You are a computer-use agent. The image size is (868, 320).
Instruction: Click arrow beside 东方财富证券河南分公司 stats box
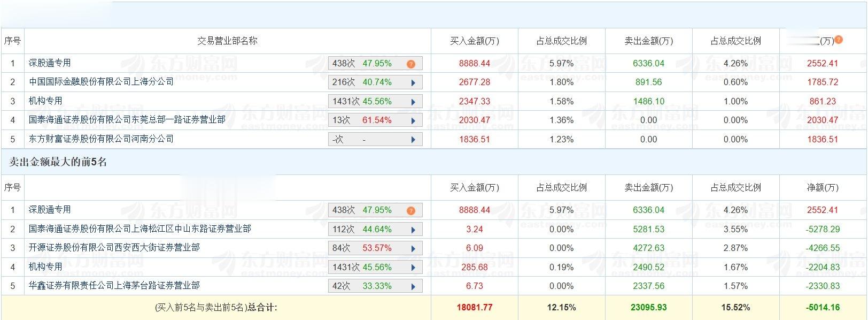click(413, 140)
